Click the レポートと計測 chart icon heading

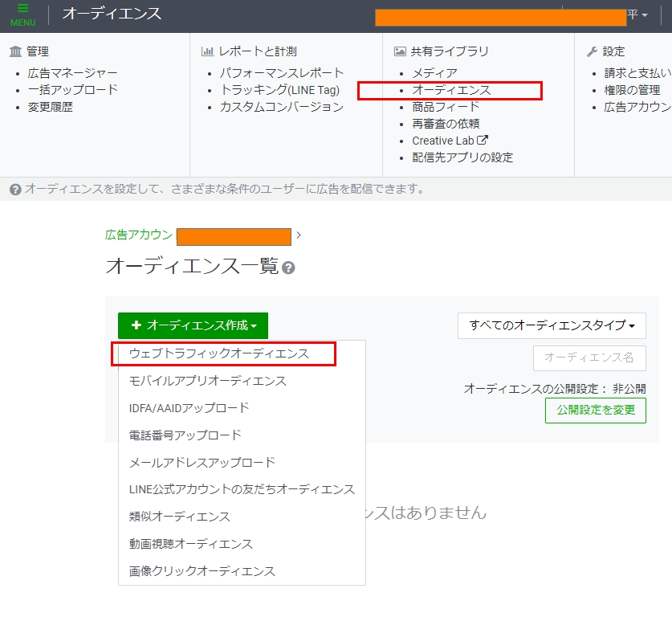[x=207, y=51]
